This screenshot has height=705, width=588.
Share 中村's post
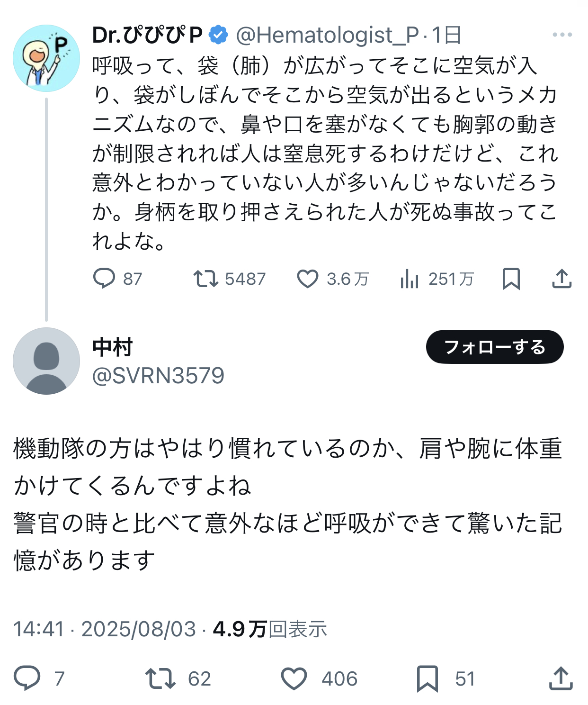click(x=561, y=678)
